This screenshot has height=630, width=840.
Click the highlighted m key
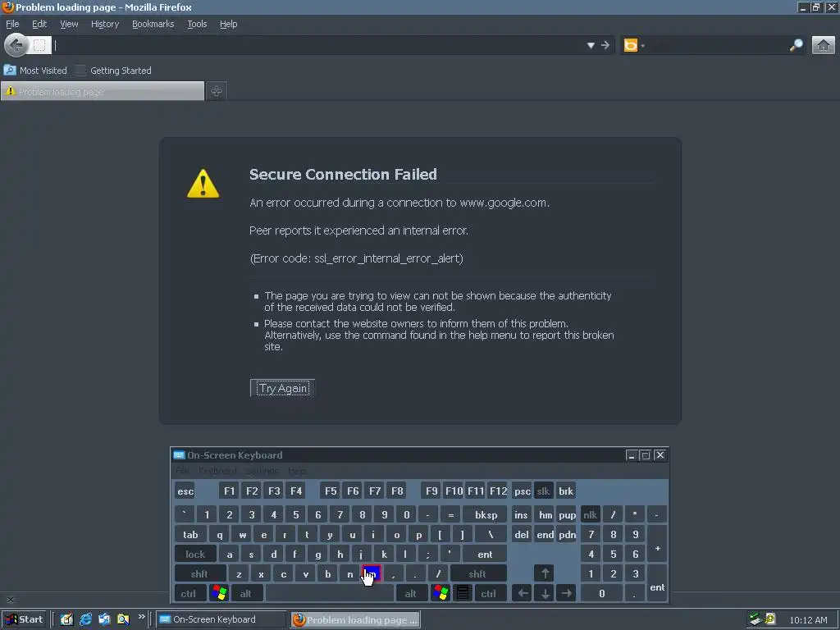pyautogui.click(x=372, y=573)
